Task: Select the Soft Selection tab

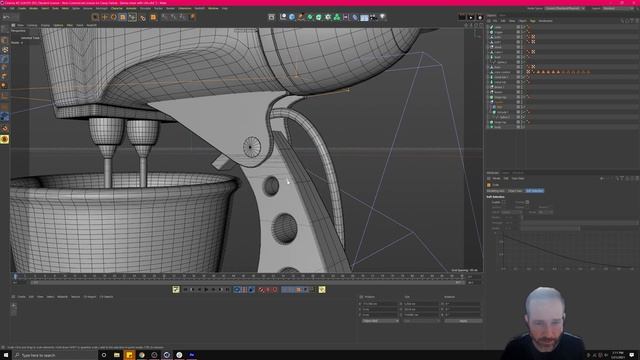Action: 534,191
